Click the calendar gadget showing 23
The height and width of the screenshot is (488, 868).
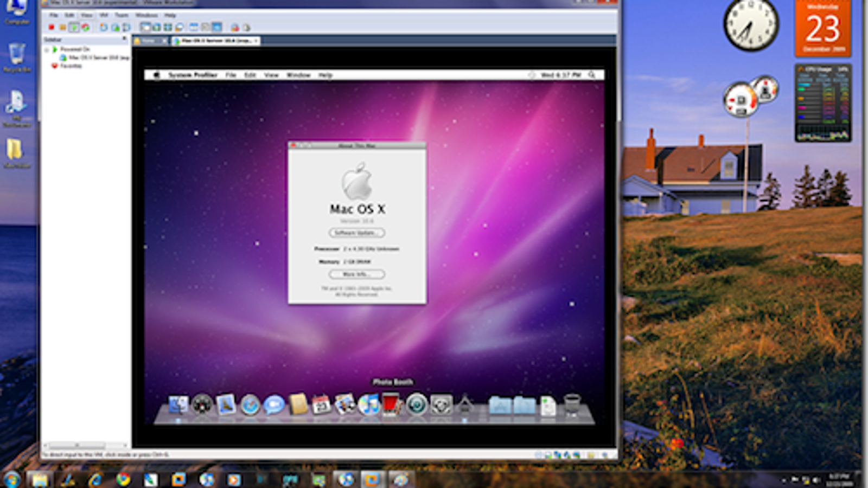click(823, 28)
